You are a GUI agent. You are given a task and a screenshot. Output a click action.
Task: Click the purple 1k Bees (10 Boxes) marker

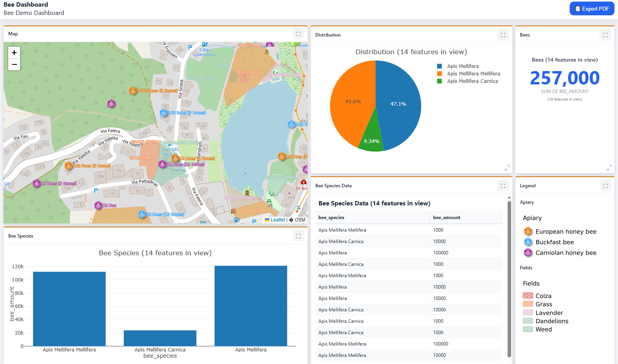tap(162, 164)
